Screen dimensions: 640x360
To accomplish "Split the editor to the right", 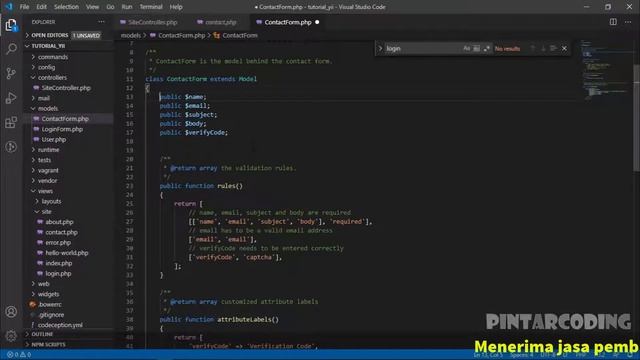I will [x=613, y=22].
